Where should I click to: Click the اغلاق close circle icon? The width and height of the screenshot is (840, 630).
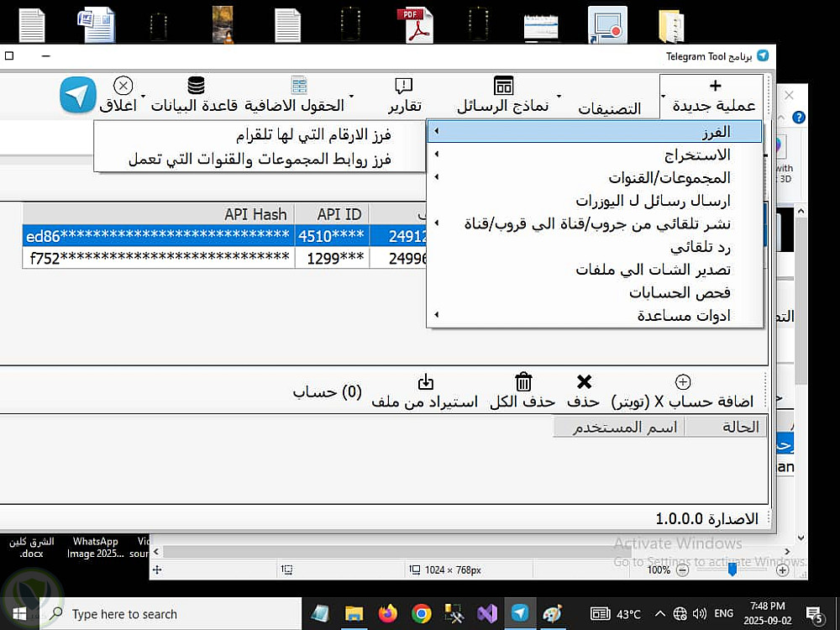pyautogui.click(x=123, y=86)
